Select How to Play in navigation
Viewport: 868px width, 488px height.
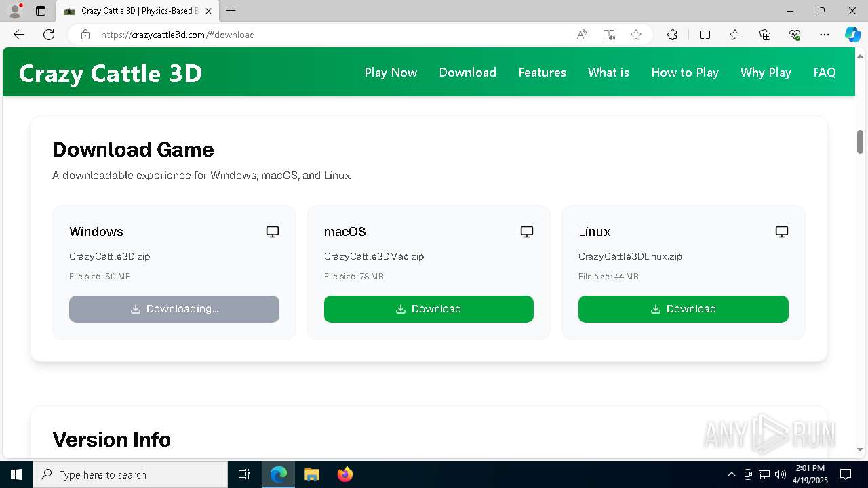pyautogui.click(x=685, y=73)
